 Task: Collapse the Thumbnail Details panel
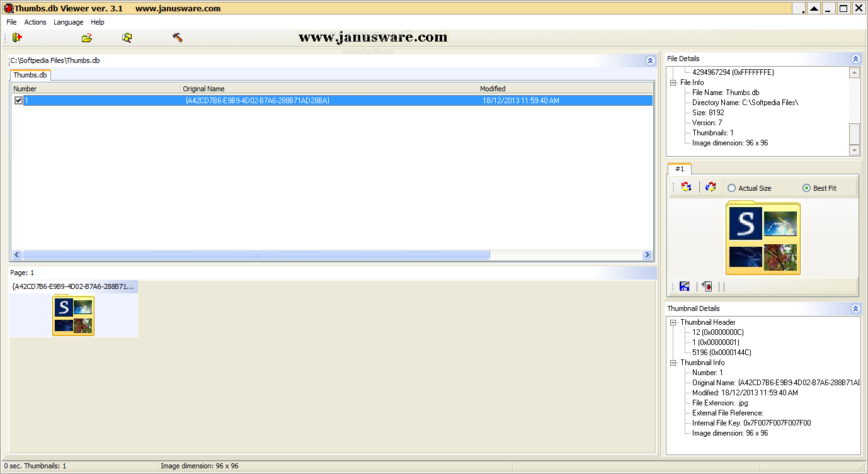point(855,308)
